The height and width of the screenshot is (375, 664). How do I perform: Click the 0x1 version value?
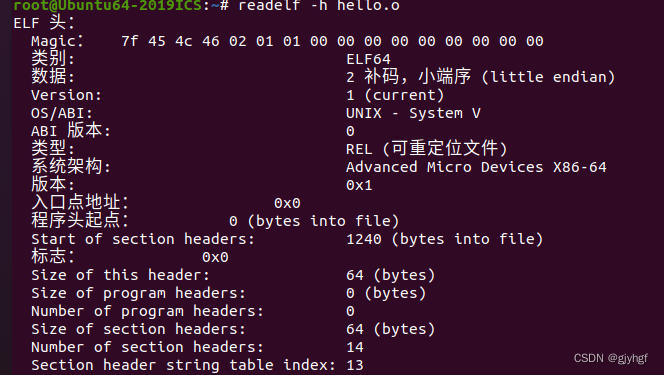[x=359, y=185]
